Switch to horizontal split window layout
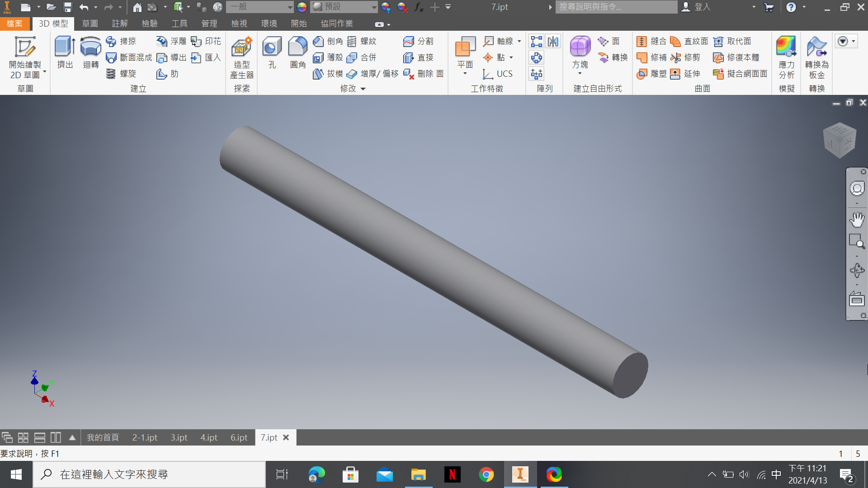Screen dimensions: 868x488 point(40,437)
